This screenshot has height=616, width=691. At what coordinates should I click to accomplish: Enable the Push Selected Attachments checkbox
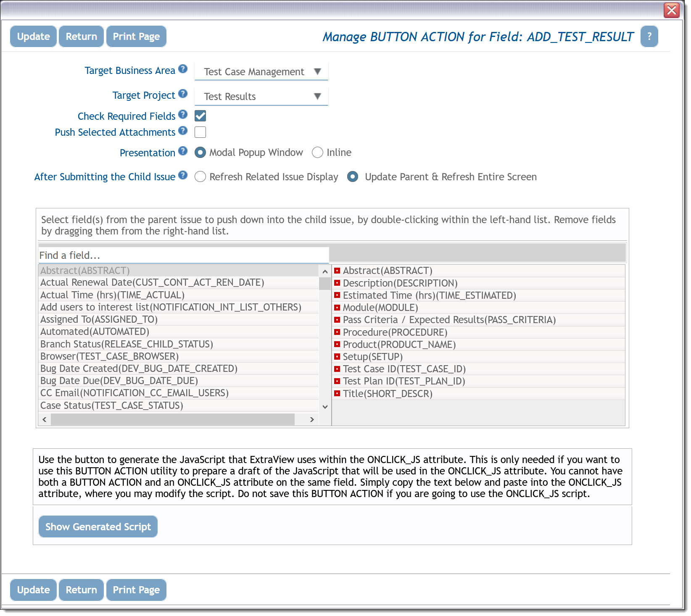click(200, 132)
